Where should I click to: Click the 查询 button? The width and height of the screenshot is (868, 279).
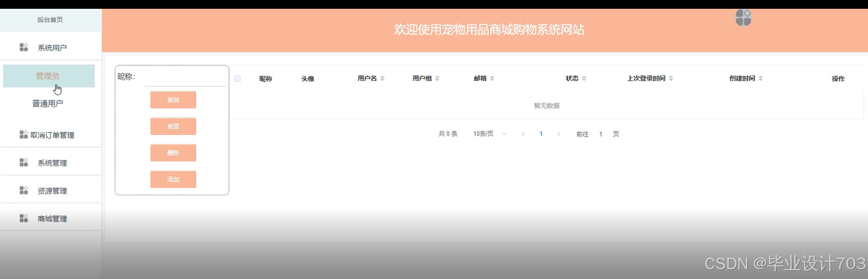pos(173,100)
